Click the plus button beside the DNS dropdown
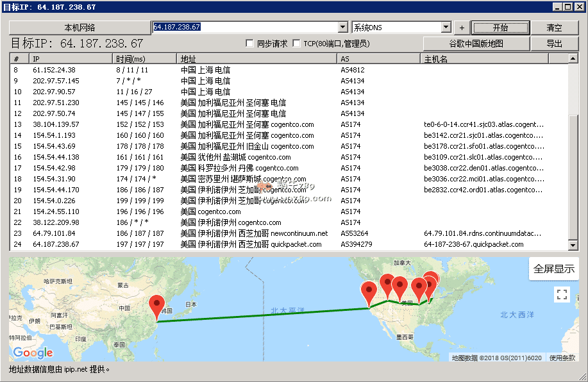The width and height of the screenshot is (588, 382). pyautogui.click(x=462, y=28)
